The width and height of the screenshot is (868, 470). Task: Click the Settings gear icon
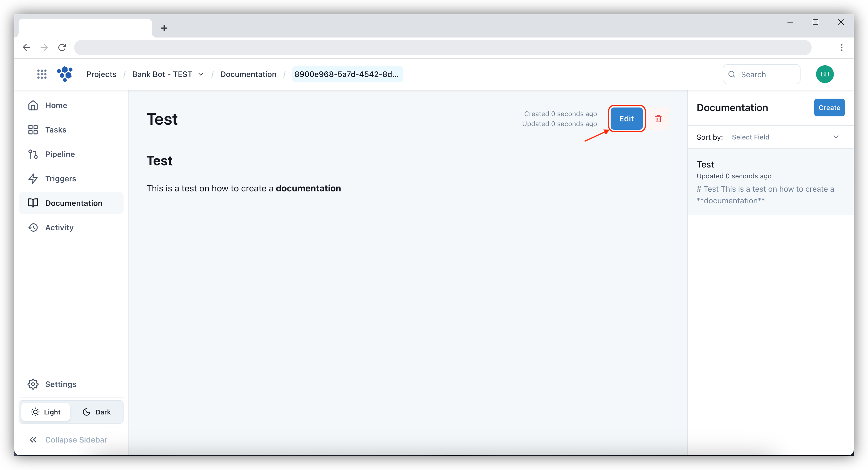(x=34, y=384)
